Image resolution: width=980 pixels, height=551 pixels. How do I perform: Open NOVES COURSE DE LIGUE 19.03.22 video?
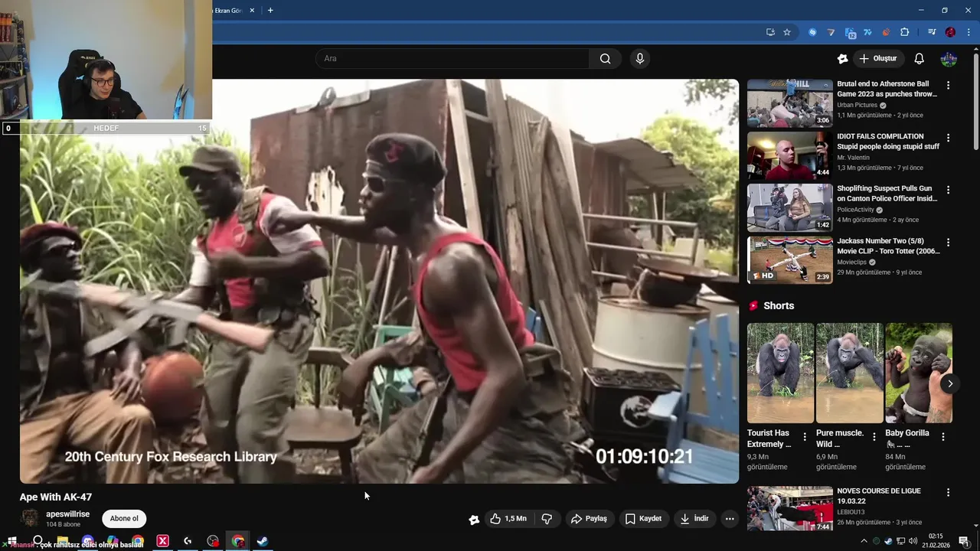(789, 510)
